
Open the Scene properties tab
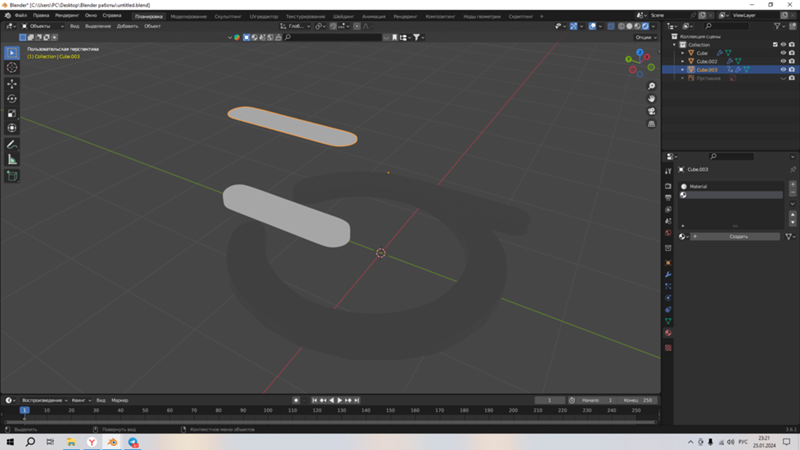point(668,221)
